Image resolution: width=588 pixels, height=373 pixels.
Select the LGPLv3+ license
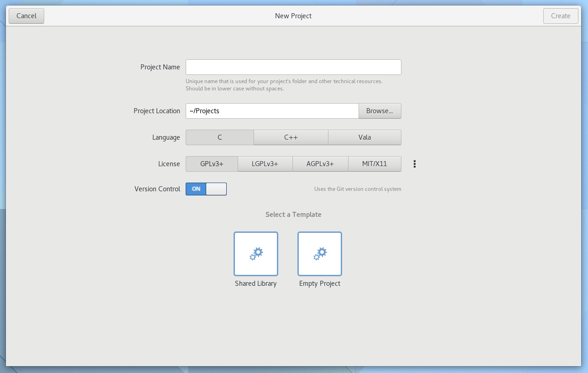(x=265, y=164)
